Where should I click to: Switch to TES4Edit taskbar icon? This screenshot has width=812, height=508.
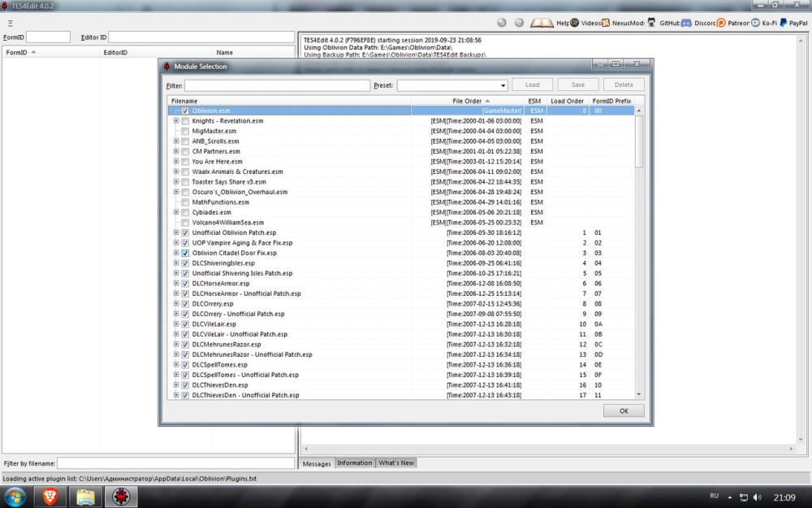[121, 497]
